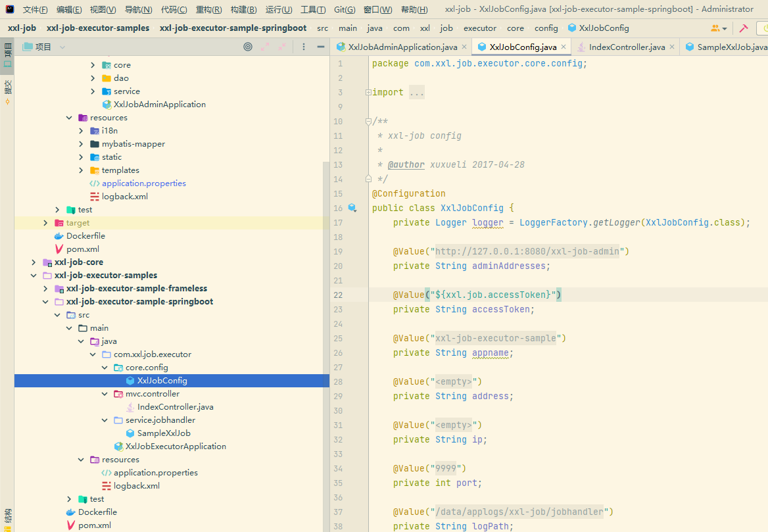Open the 提交 (Commit) tool window sidebar button
This screenshot has width=768, height=532.
pyautogui.click(x=7, y=92)
